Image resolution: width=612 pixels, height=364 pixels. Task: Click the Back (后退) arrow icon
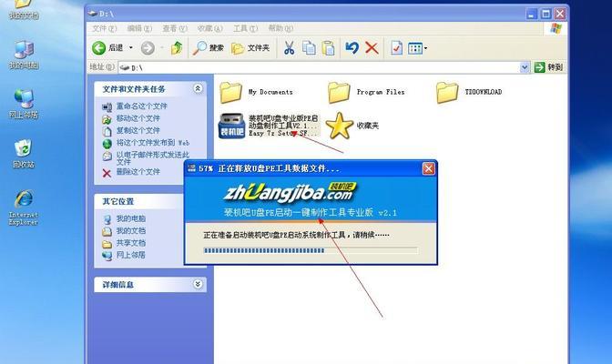point(98,48)
